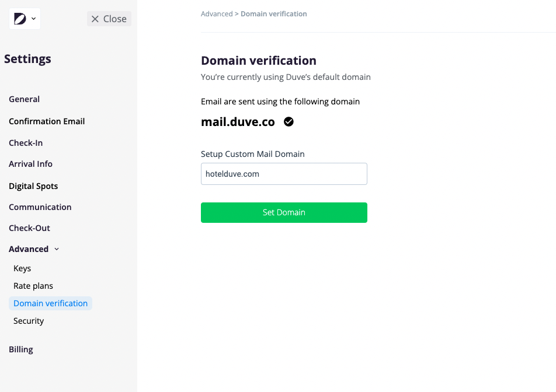Open Rate plans sub-item
The image size is (556, 392).
pyautogui.click(x=33, y=286)
